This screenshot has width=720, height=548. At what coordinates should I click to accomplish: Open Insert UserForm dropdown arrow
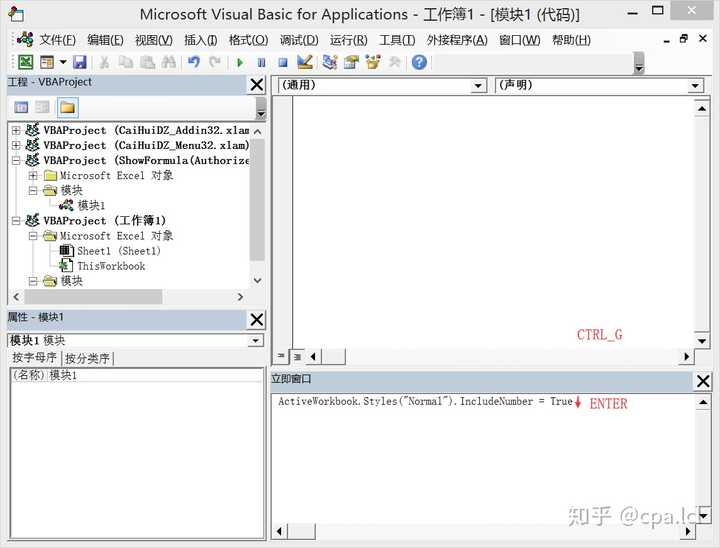click(63, 62)
